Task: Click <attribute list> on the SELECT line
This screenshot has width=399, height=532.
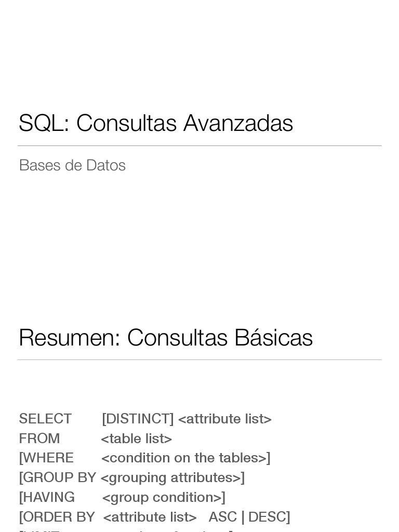Action: pyautogui.click(x=225, y=419)
